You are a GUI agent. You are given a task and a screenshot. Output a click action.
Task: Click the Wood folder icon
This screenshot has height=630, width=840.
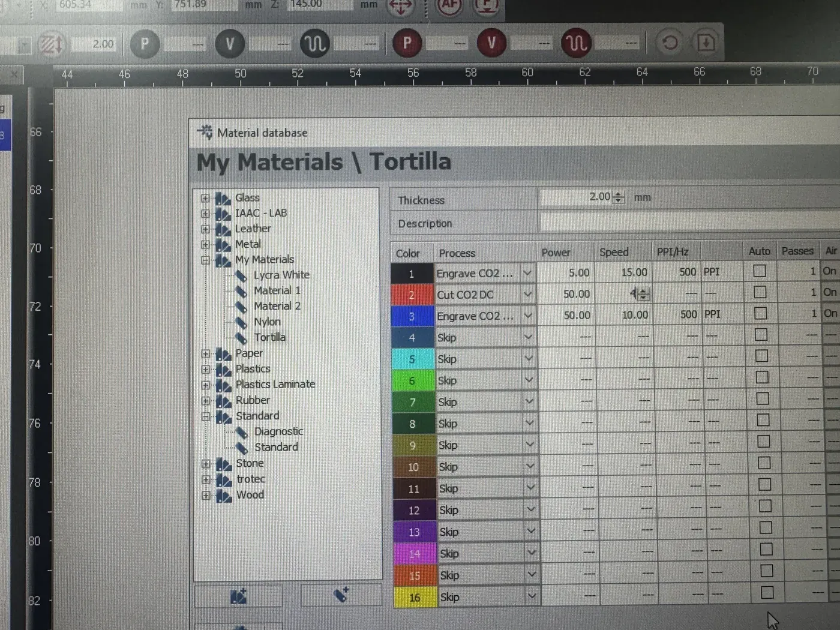tap(224, 496)
